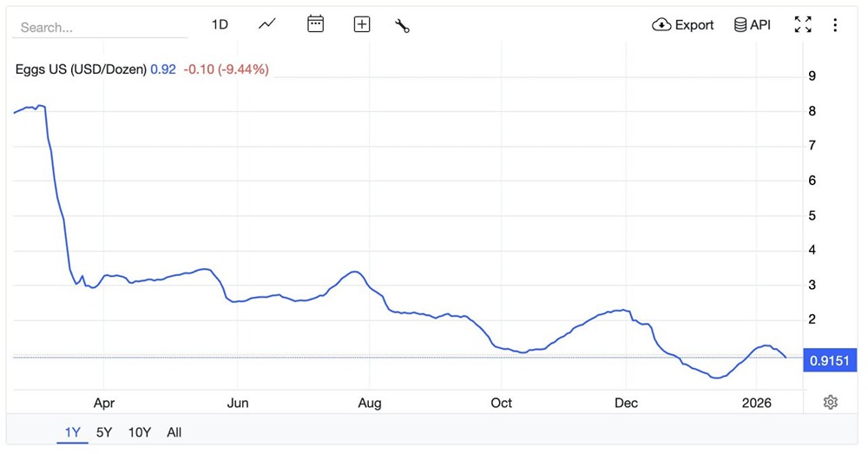868x454 pixels.
Task: Click the Search input field
Action: coord(100,27)
